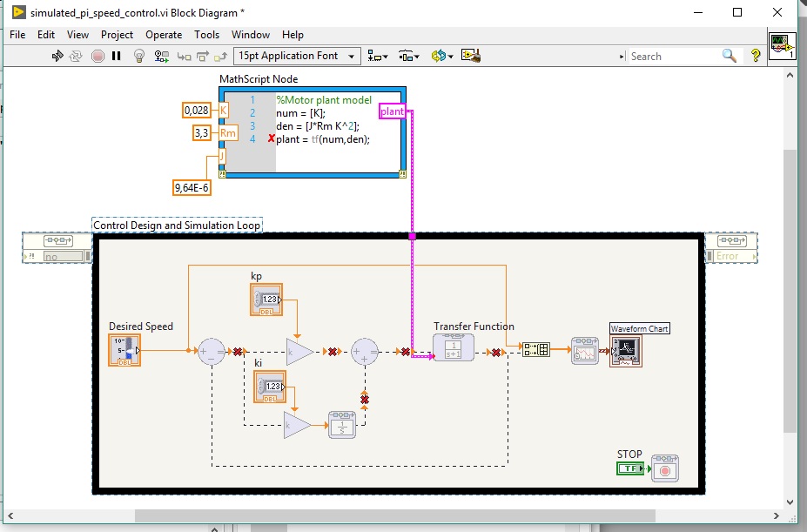Screen dimensions: 807x532
Task: Open Distribute Objects dropdown
Action: [409, 56]
